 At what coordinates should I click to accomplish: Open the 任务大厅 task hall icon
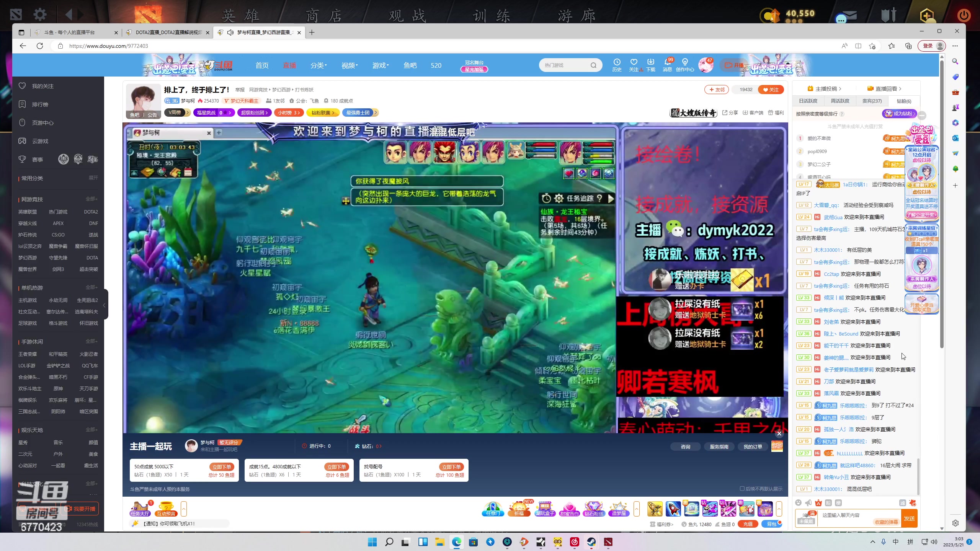(140, 509)
